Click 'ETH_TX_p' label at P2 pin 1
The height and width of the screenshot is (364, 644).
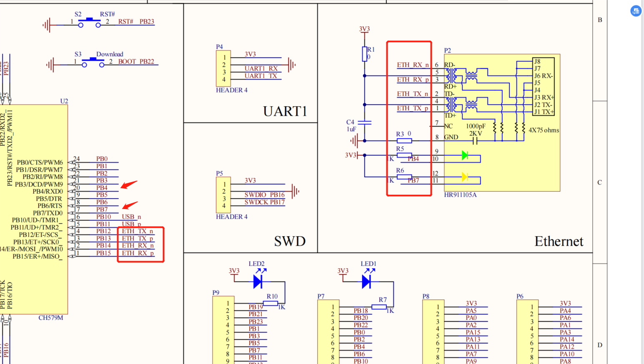[413, 108]
